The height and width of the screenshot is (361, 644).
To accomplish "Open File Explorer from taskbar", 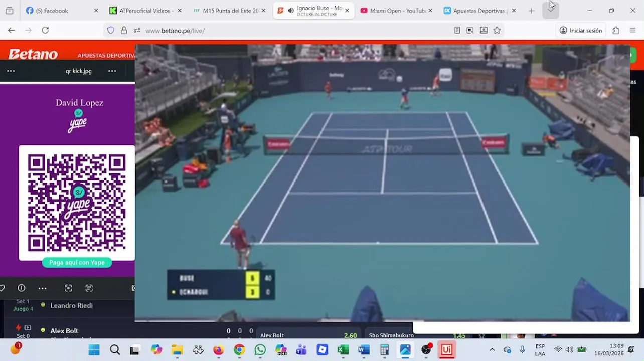I will (x=177, y=350).
